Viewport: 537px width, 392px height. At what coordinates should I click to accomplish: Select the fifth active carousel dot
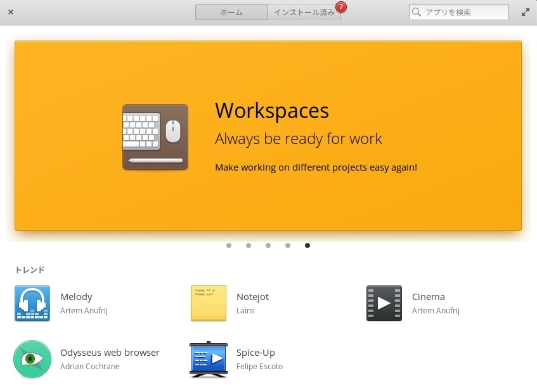click(307, 245)
